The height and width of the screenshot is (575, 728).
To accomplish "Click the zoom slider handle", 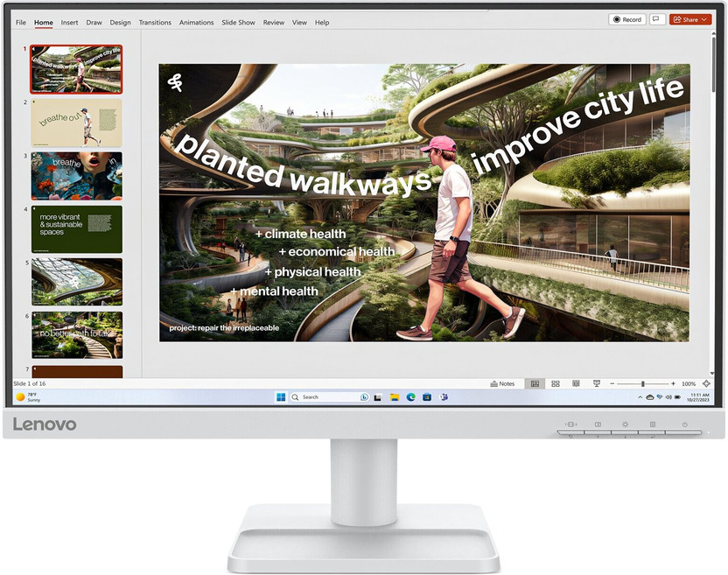I will tap(642, 383).
